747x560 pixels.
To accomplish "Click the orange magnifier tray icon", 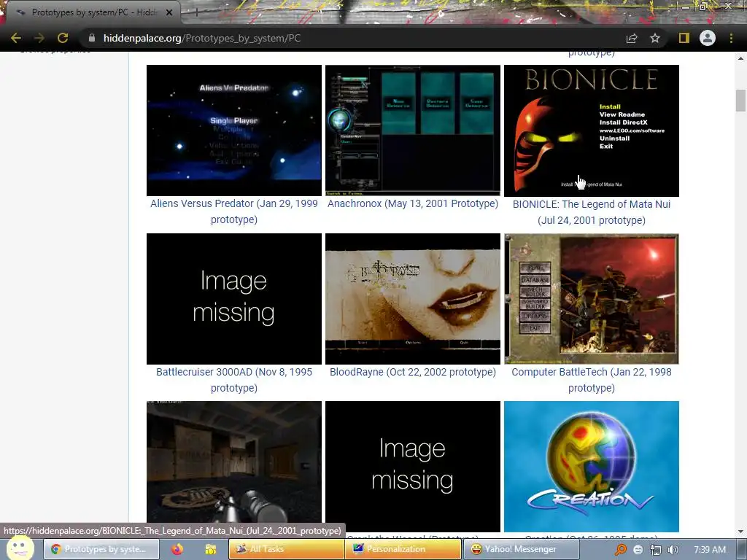I will [x=621, y=550].
